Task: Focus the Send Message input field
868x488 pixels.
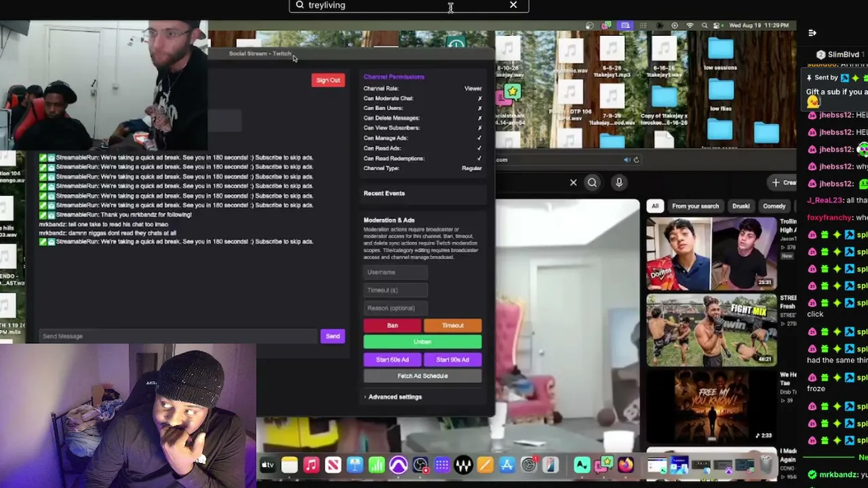Action: coord(178,336)
